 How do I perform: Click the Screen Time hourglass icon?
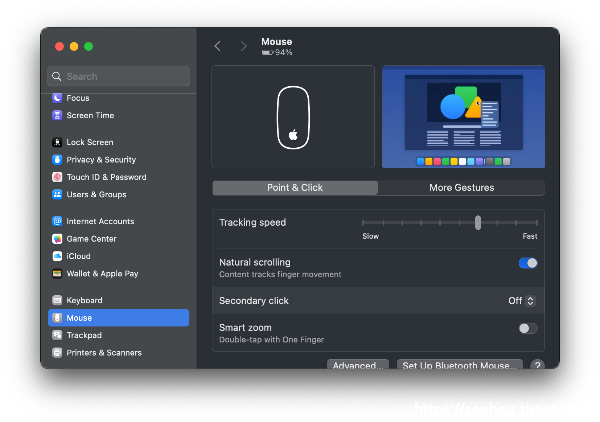click(x=57, y=115)
